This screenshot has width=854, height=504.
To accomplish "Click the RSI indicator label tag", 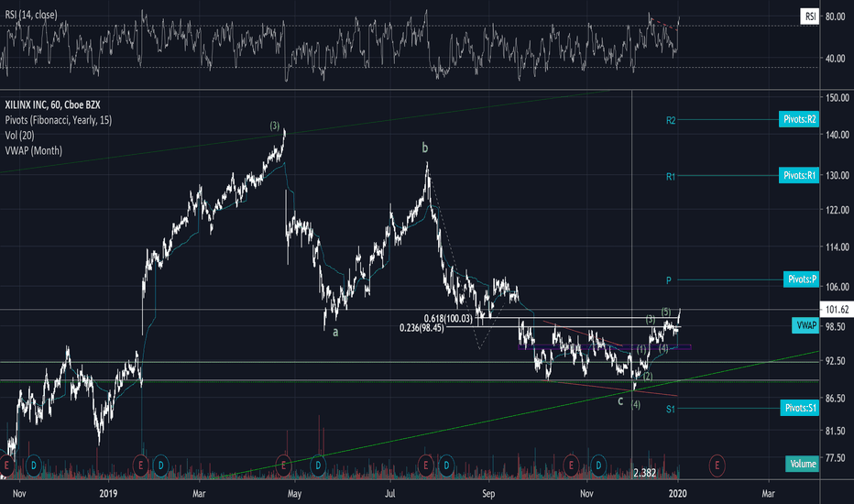I will click(x=810, y=16).
